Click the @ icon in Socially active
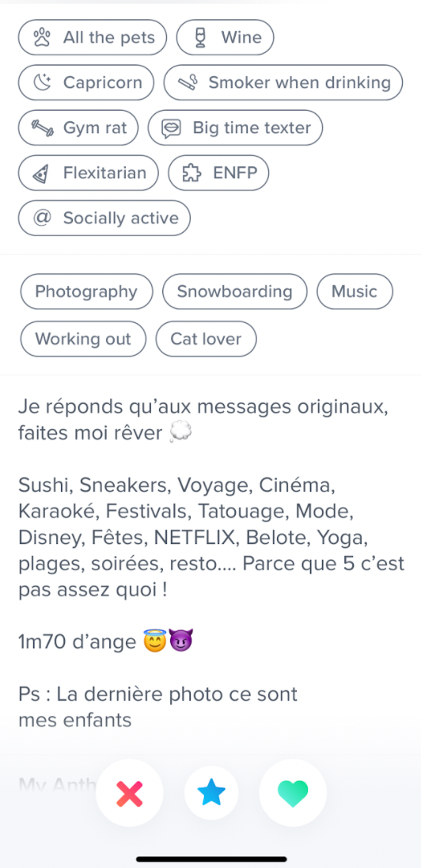 [42, 218]
